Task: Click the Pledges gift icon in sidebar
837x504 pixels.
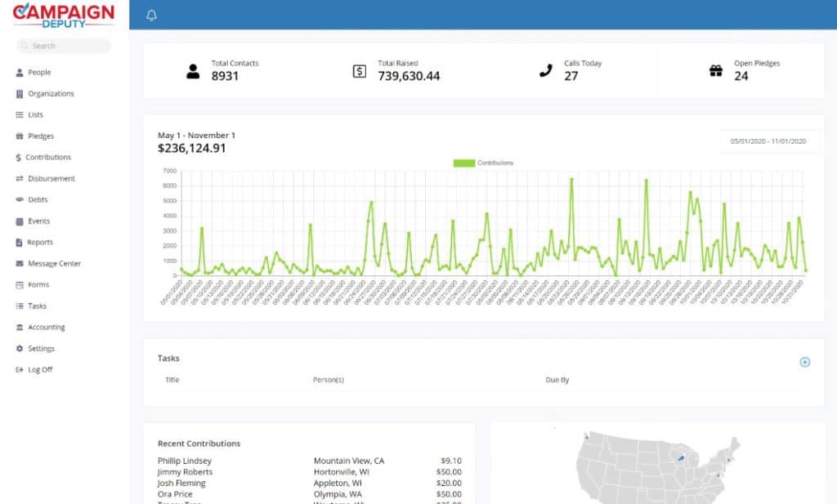Action: [20, 136]
